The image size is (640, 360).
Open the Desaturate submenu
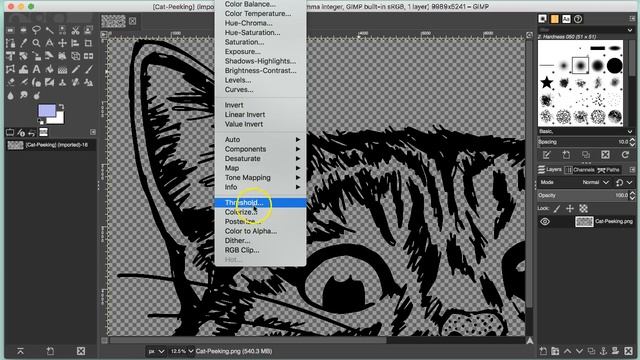click(260, 158)
